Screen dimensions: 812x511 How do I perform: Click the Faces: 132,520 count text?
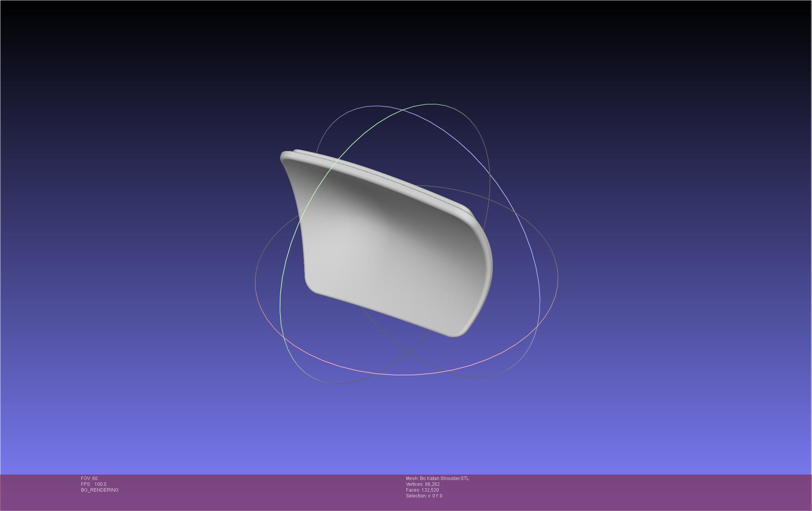click(x=422, y=490)
